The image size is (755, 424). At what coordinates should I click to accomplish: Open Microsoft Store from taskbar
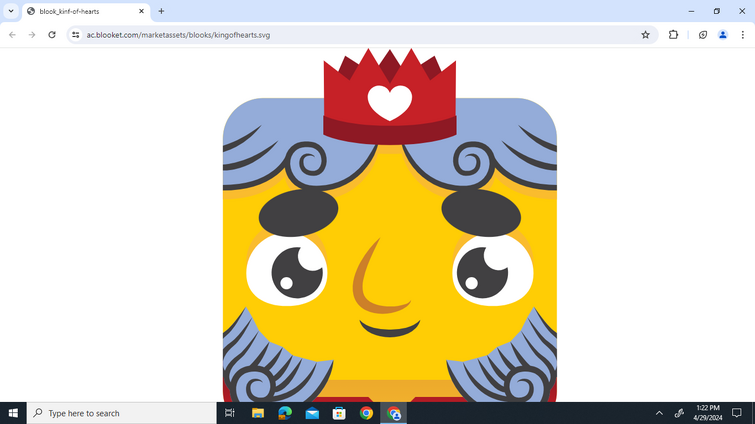click(x=339, y=413)
